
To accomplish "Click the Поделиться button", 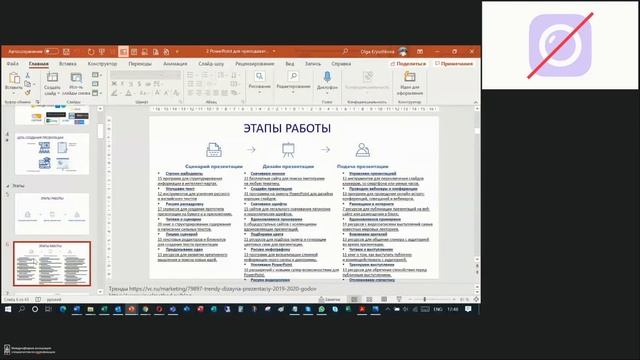I will [408, 64].
